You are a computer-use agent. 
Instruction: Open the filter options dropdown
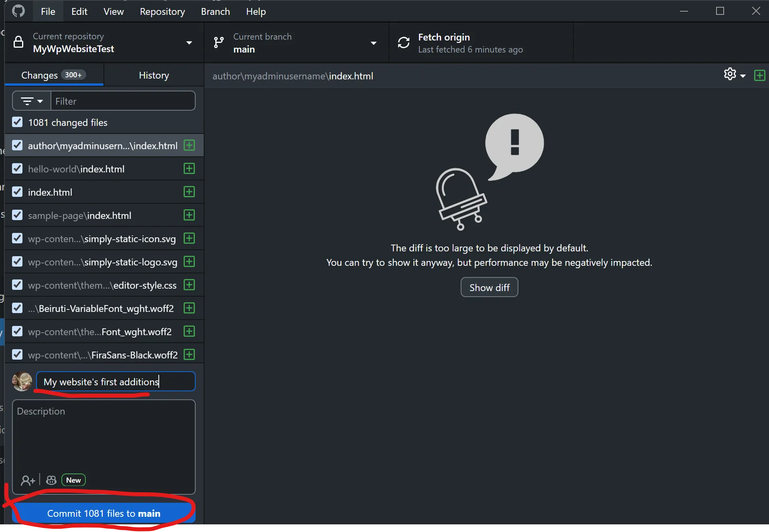pyautogui.click(x=32, y=101)
